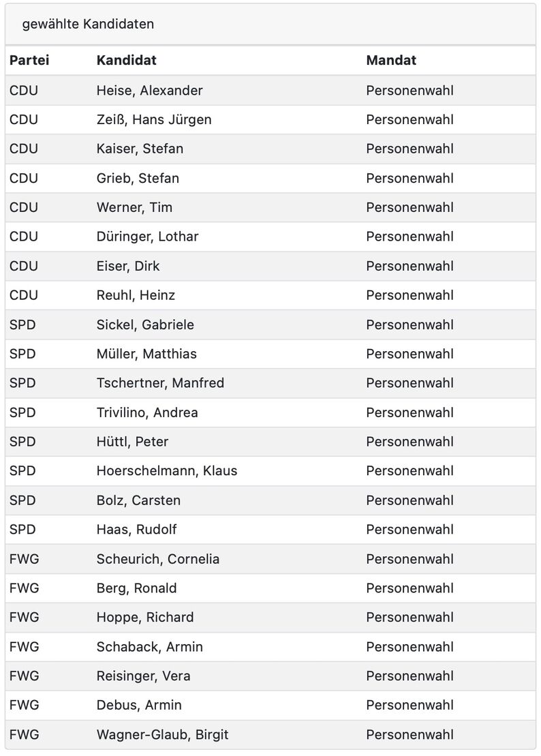
Task: Select the Sickel, Gabriele row
Action: (270, 324)
